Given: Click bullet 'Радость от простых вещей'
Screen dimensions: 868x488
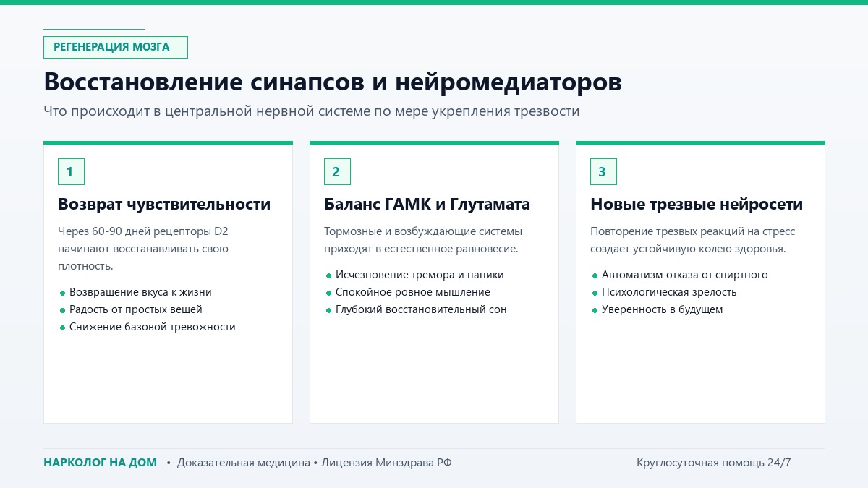Looking at the screenshot, I should [136, 309].
